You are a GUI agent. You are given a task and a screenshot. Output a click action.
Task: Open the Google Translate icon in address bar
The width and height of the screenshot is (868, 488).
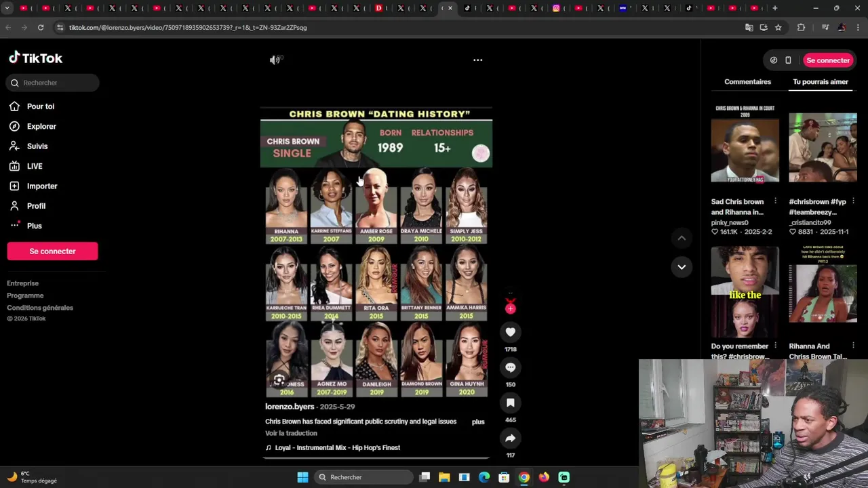[749, 28]
